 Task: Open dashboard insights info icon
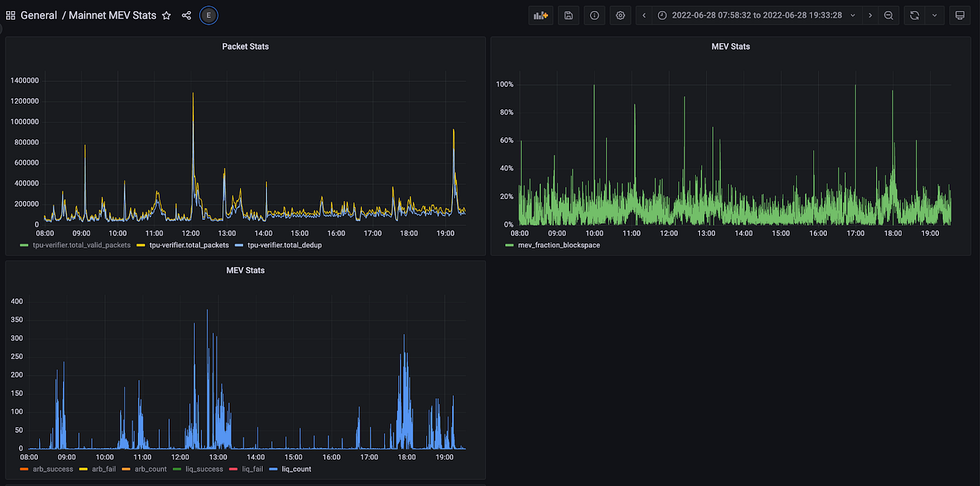tap(594, 15)
